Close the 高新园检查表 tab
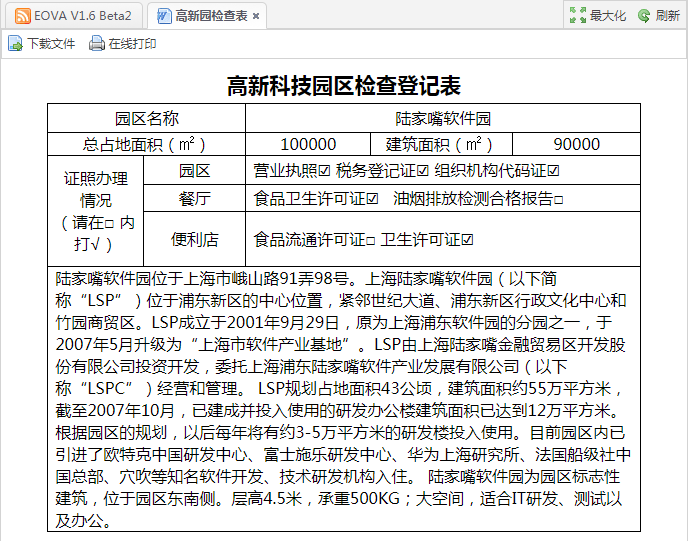The height and width of the screenshot is (541, 688). pos(256,16)
